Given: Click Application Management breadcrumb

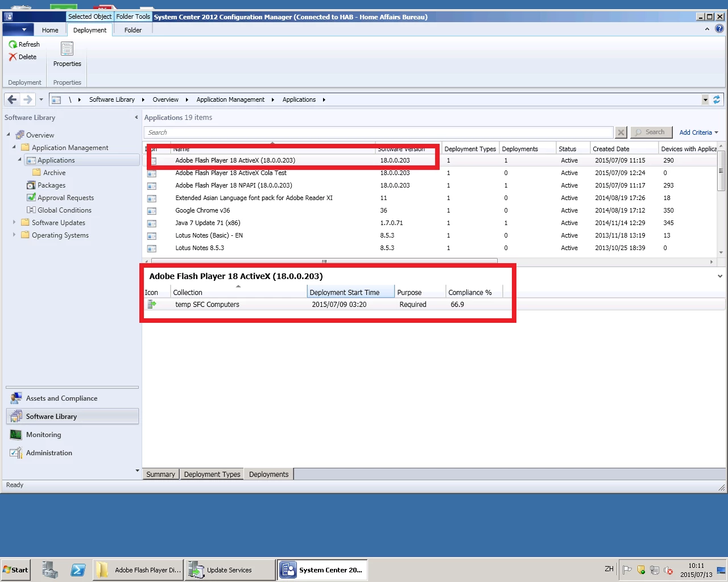Looking at the screenshot, I should 230,99.
